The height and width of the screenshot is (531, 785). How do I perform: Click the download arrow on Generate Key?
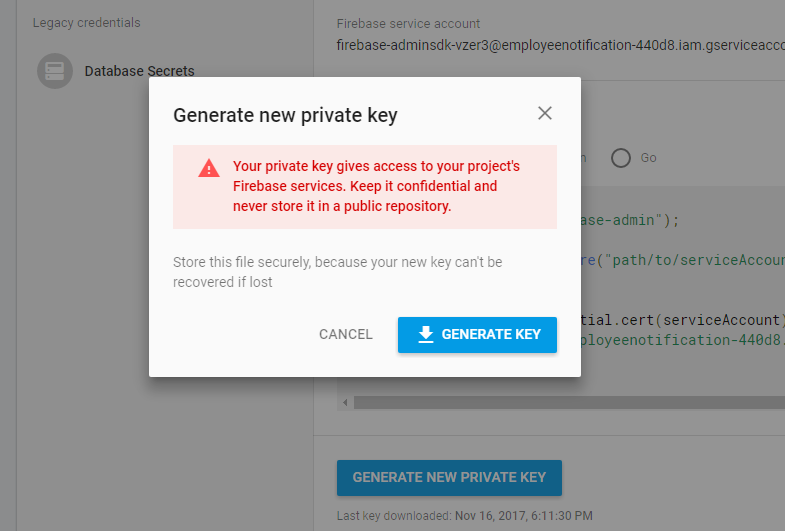[426, 334]
